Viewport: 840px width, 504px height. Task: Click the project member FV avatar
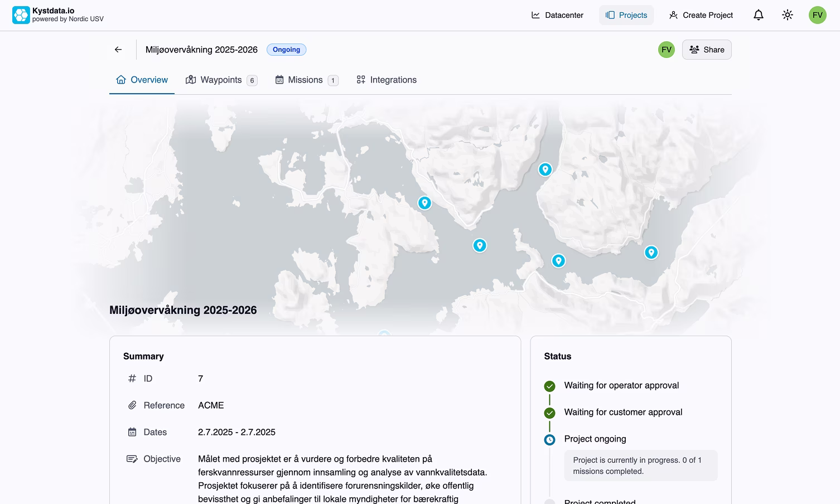[666, 50]
